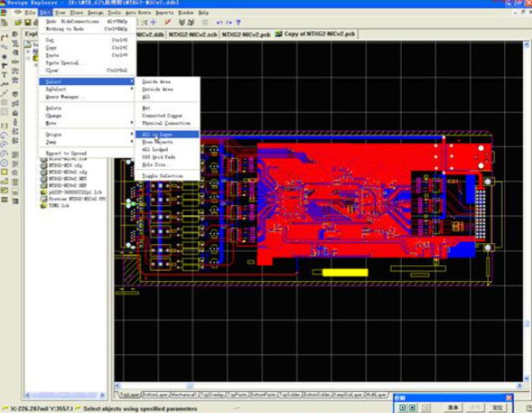The width and height of the screenshot is (532, 413).
Task: Open the Auto Route menu
Action: 137,14
